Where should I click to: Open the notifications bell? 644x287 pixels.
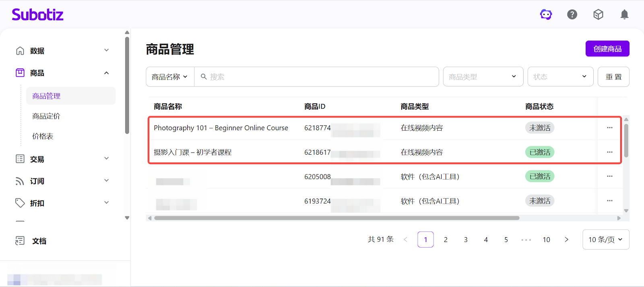pos(624,15)
